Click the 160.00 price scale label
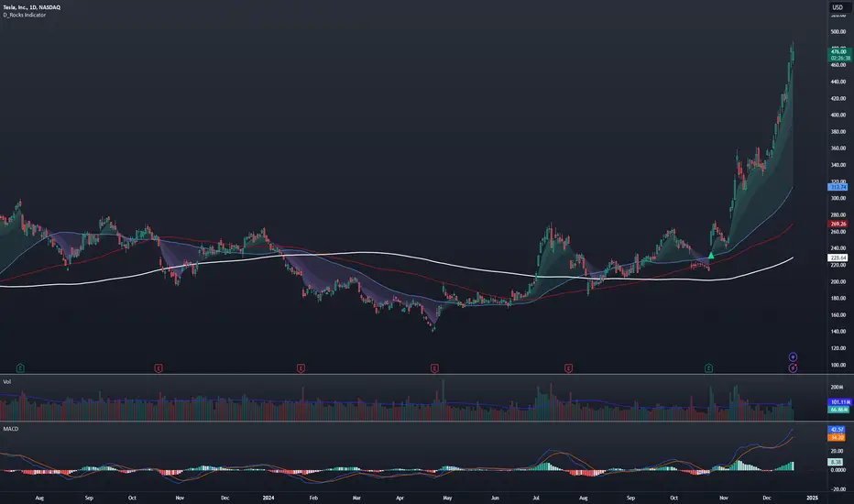Screen dimensions: 854x504 point(838,315)
